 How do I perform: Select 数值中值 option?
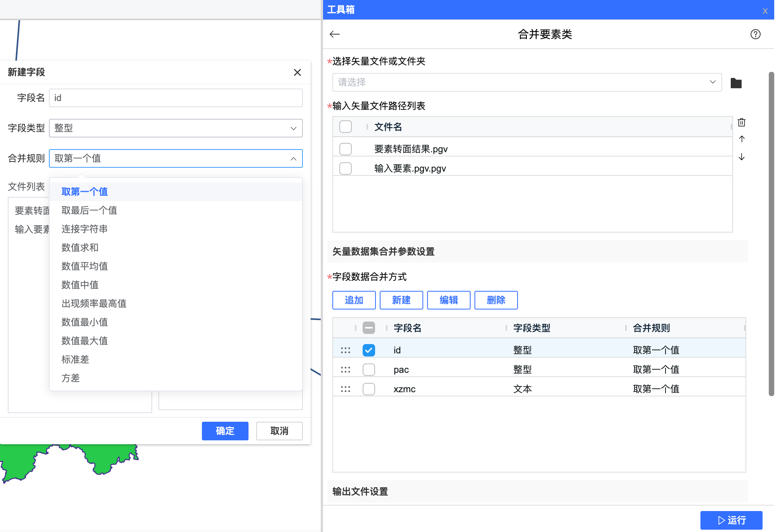tap(176, 285)
